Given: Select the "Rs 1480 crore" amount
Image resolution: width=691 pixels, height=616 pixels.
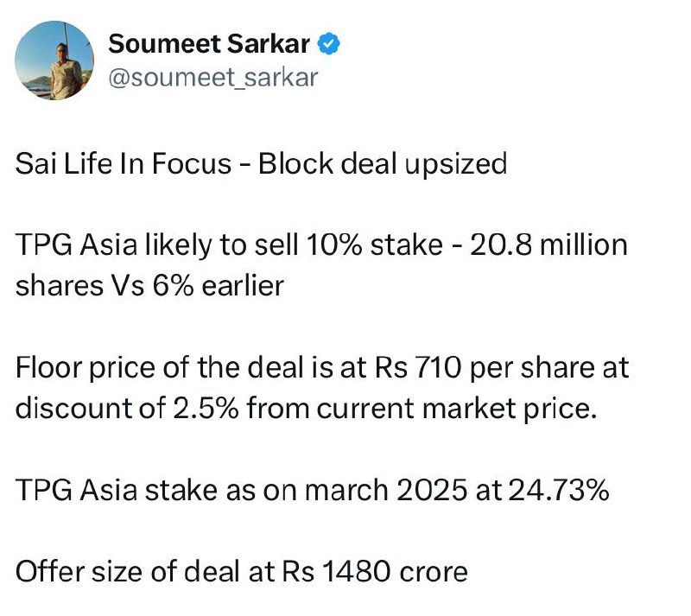Looking at the screenshot, I should click(375, 572).
